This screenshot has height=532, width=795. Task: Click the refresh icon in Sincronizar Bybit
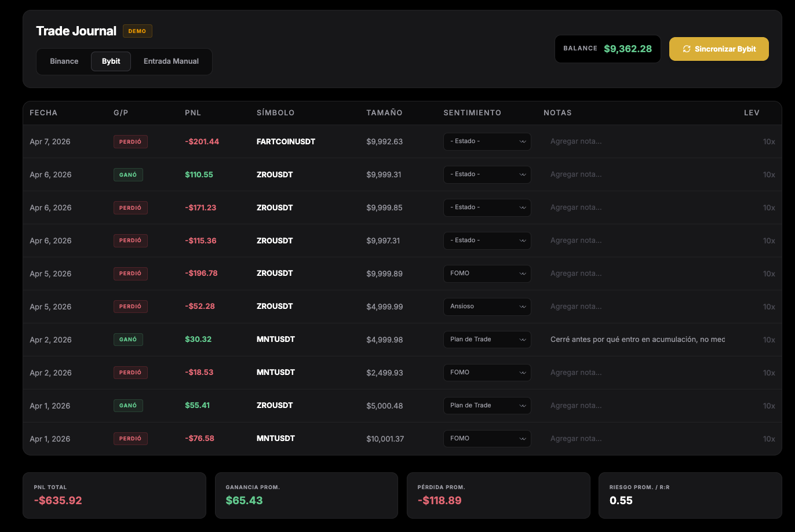(x=687, y=49)
